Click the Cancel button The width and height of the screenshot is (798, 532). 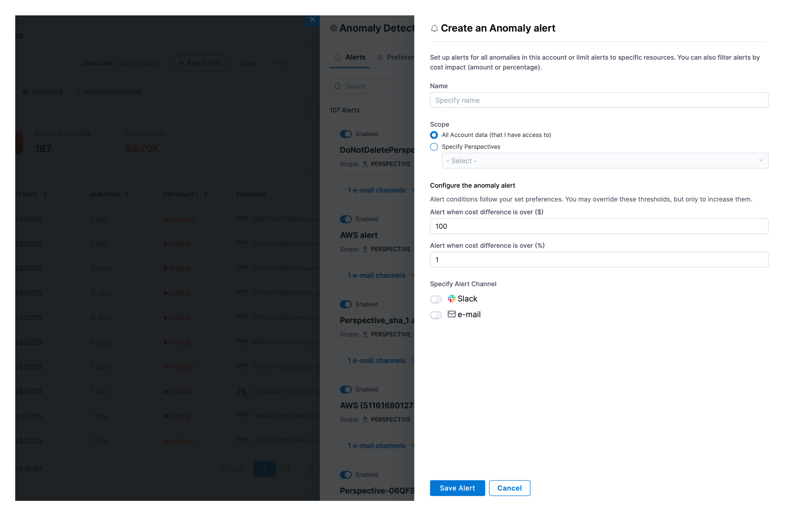click(509, 488)
